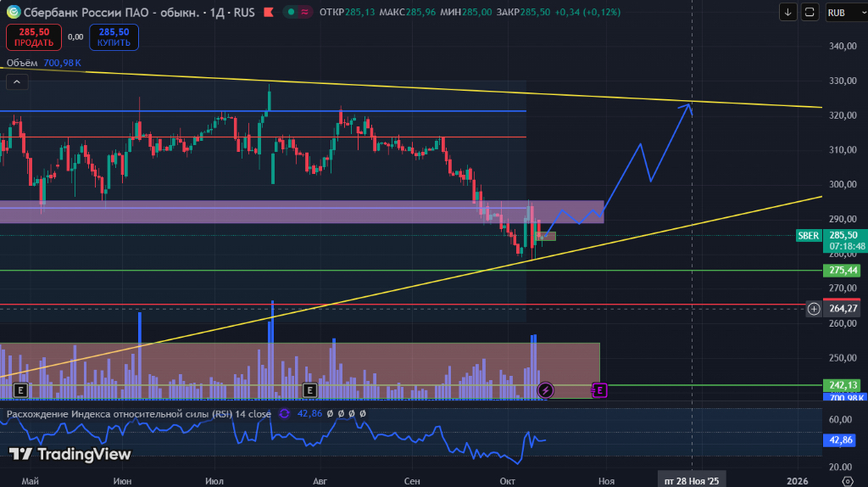Click the magenta E earnings marker

point(599,390)
